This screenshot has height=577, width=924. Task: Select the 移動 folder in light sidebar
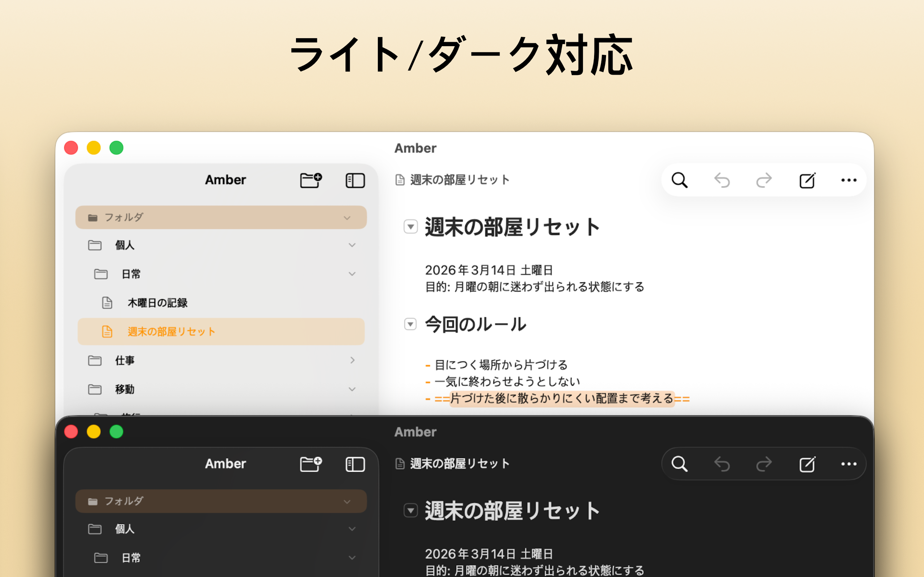point(125,389)
